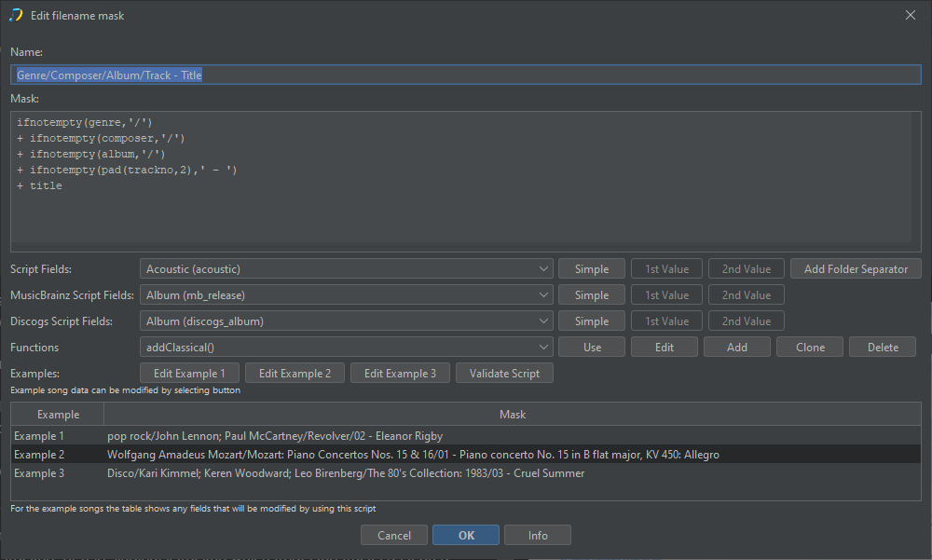
Task: Close the Edit filename mask dialog
Action: tap(910, 15)
